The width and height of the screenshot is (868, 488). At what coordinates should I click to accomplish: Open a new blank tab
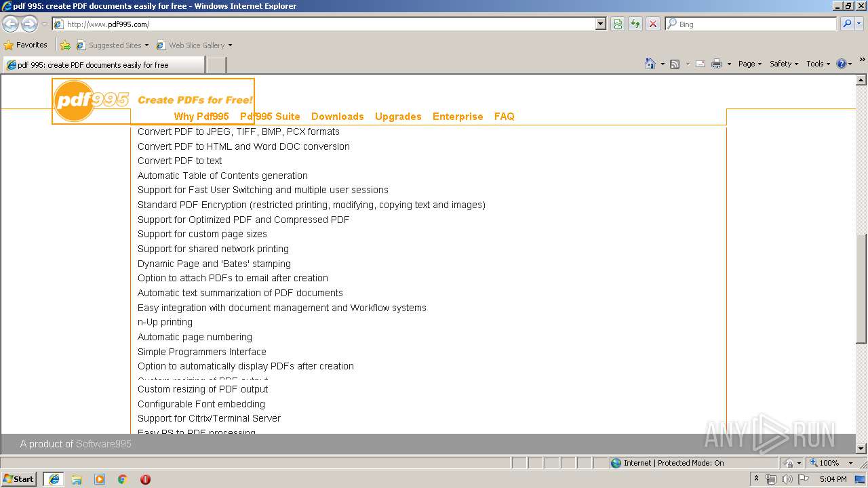click(x=216, y=65)
